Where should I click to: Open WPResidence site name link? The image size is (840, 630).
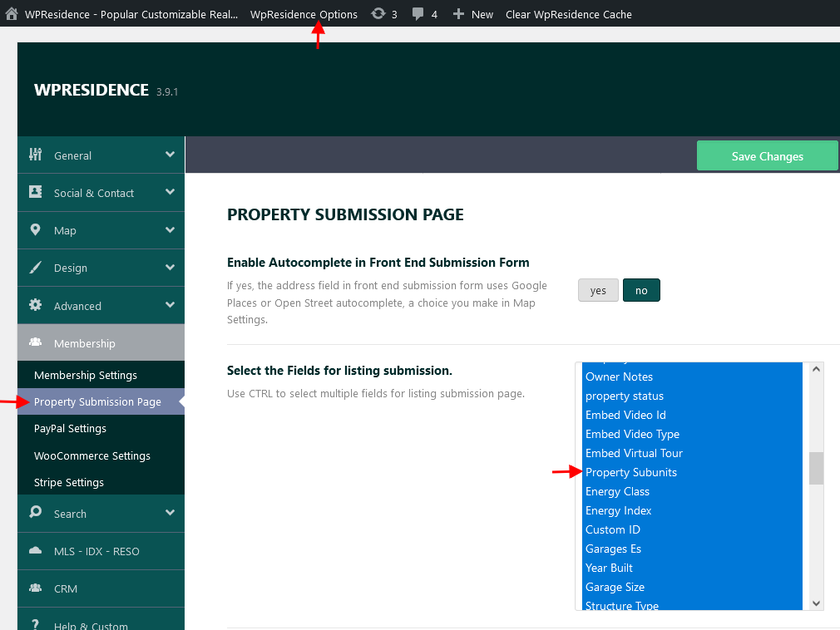[131, 14]
